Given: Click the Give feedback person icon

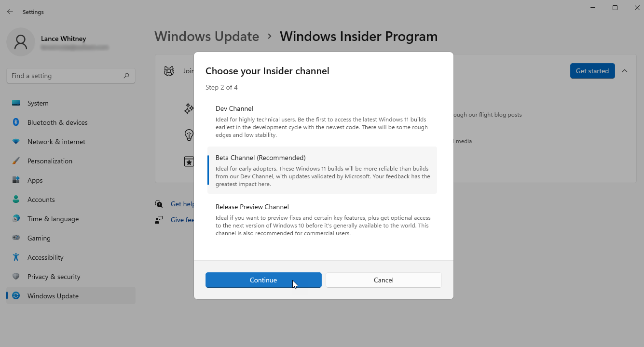Looking at the screenshot, I should 159,220.
